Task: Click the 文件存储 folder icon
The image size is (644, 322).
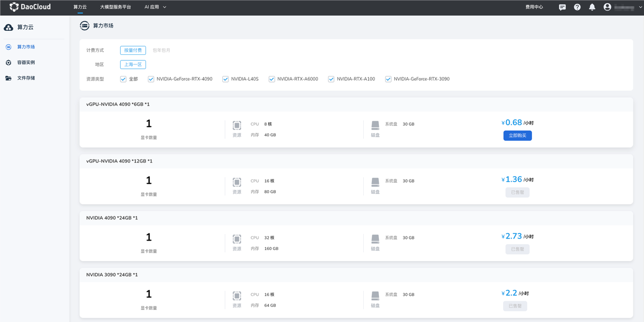Action: point(9,78)
